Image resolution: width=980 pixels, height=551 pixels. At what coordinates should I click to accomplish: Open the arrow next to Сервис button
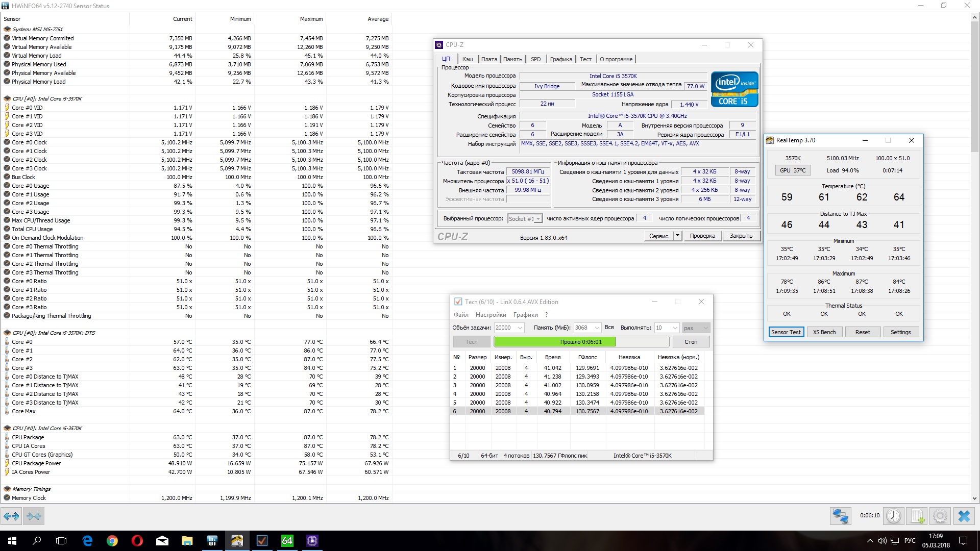point(677,236)
